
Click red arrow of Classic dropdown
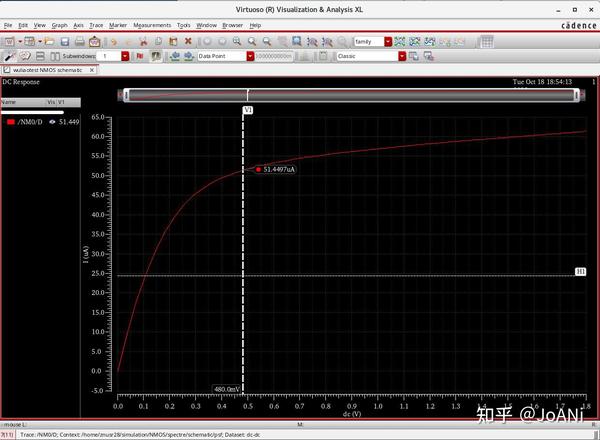(x=402, y=56)
